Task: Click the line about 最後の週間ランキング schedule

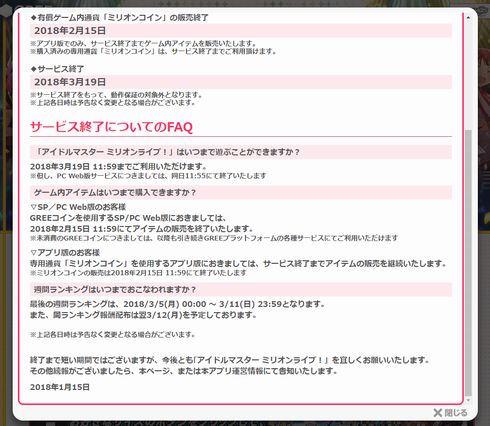Action: [177, 304]
